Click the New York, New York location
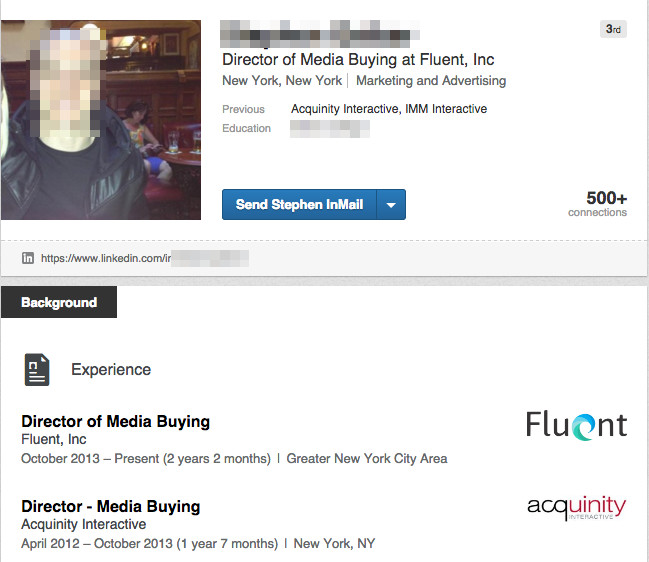649x562 pixels. pyautogui.click(x=282, y=80)
